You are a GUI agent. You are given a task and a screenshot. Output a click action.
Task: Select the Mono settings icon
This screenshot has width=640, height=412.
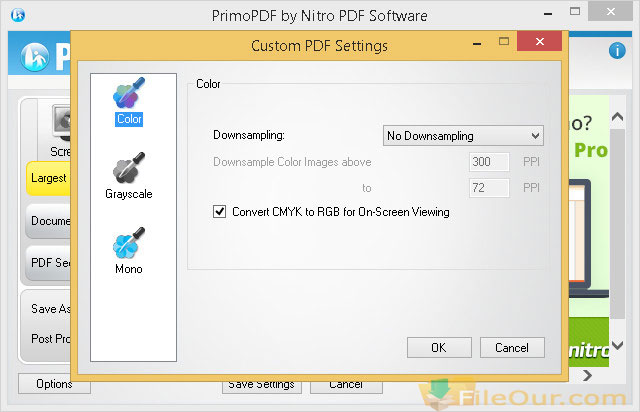pyautogui.click(x=129, y=245)
